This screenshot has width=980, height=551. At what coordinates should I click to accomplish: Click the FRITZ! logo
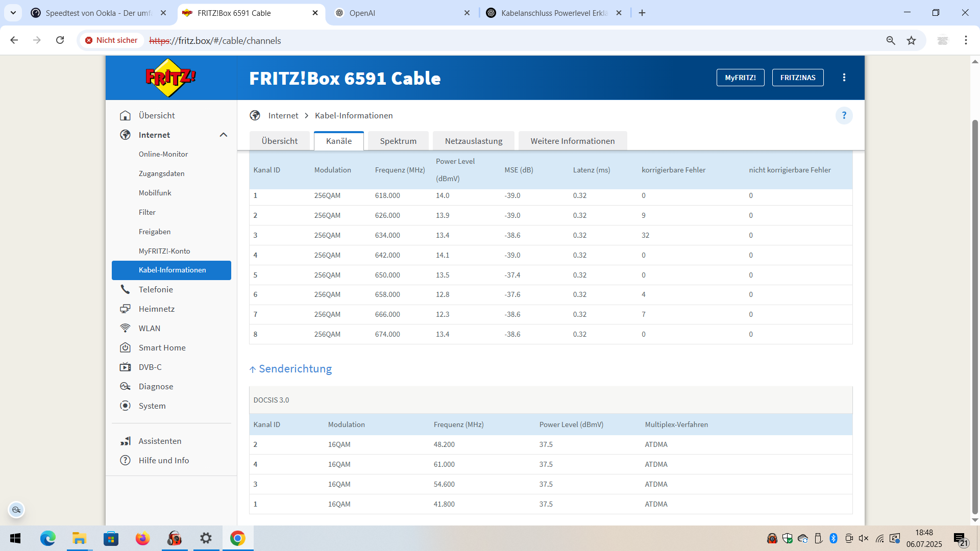(170, 78)
